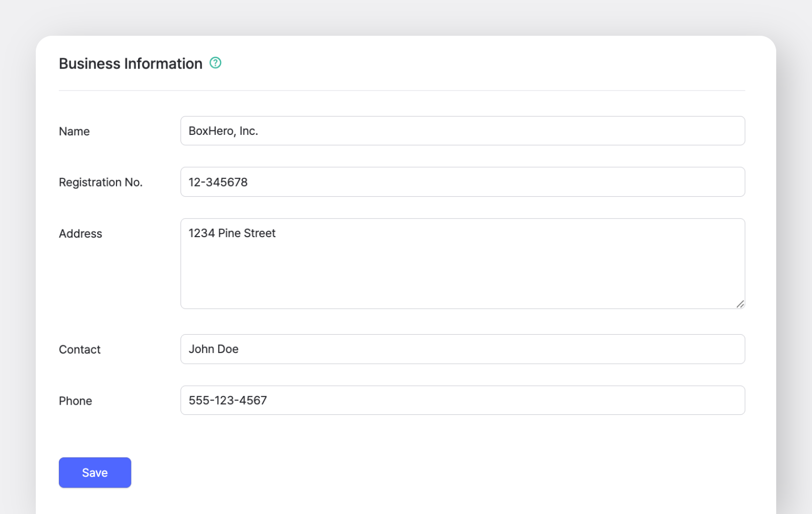Click into the Phone input field
This screenshot has width=812, height=514.
coord(462,400)
